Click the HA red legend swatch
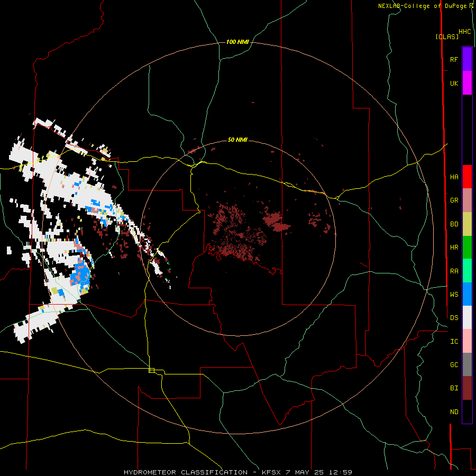The image size is (476, 476). point(467,177)
